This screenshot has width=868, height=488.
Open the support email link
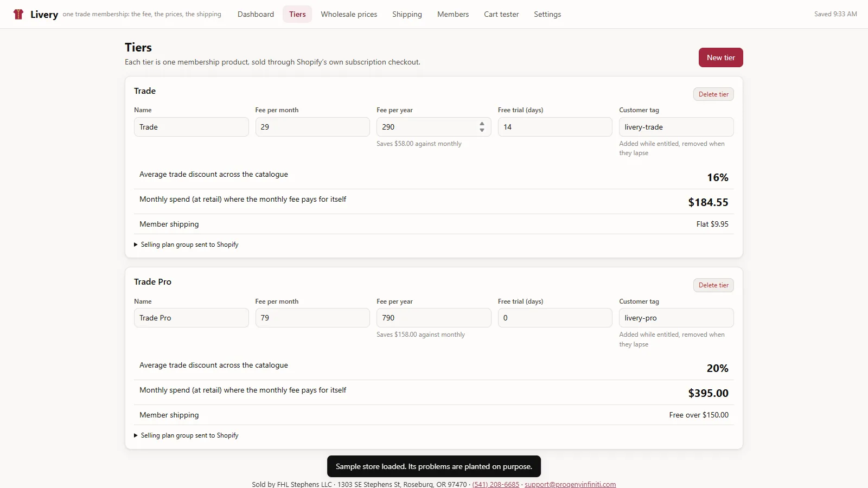point(570,484)
